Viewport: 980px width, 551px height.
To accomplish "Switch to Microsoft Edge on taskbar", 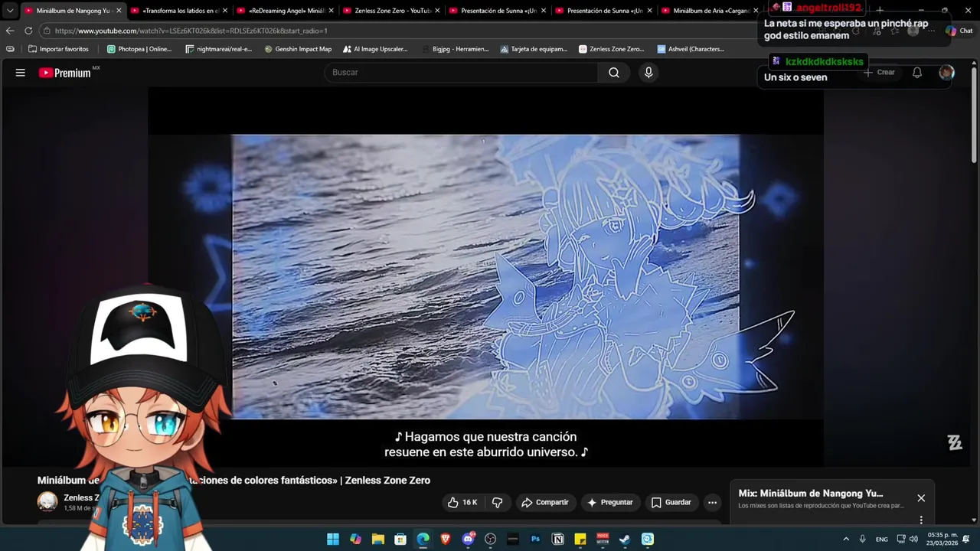I will click(x=423, y=540).
